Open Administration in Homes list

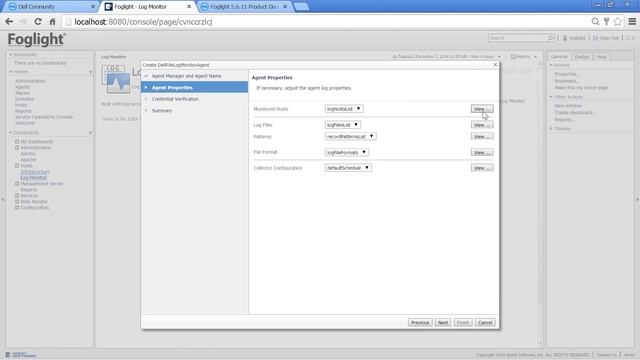point(30,81)
